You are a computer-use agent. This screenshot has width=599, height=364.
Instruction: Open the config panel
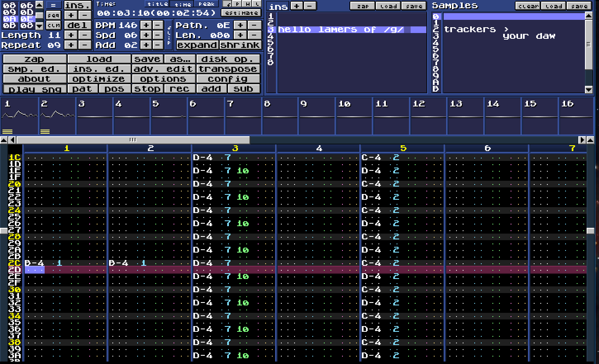(228, 79)
